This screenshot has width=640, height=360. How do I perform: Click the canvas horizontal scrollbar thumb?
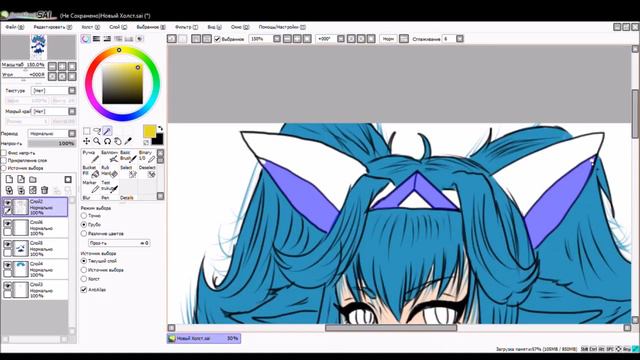tap(391, 328)
